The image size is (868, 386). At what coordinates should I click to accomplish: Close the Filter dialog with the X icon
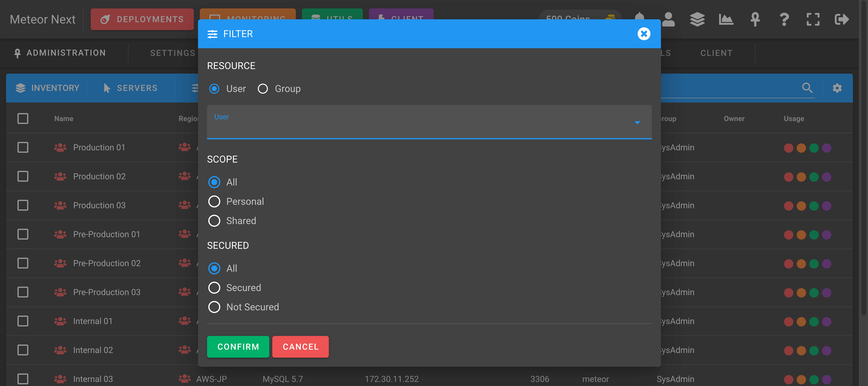click(644, 34)
